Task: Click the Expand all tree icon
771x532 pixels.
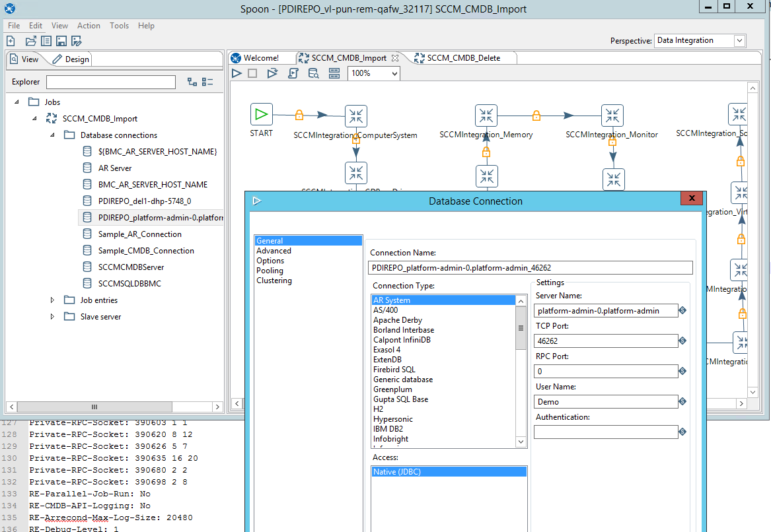Action: coord(192,82)
